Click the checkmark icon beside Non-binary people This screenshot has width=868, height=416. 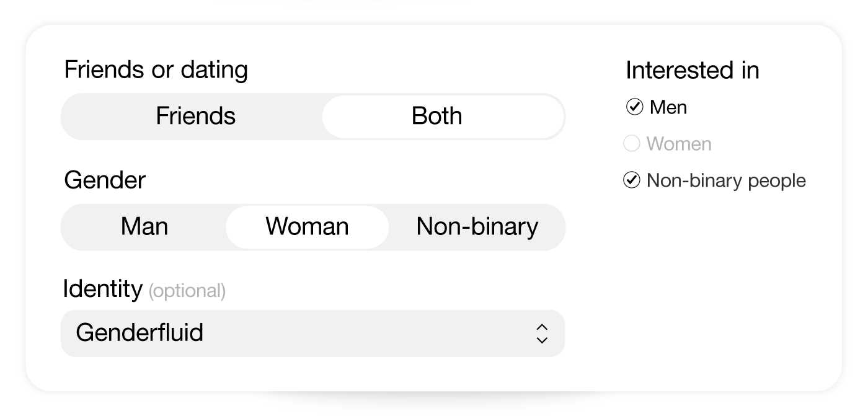[632, 180]
